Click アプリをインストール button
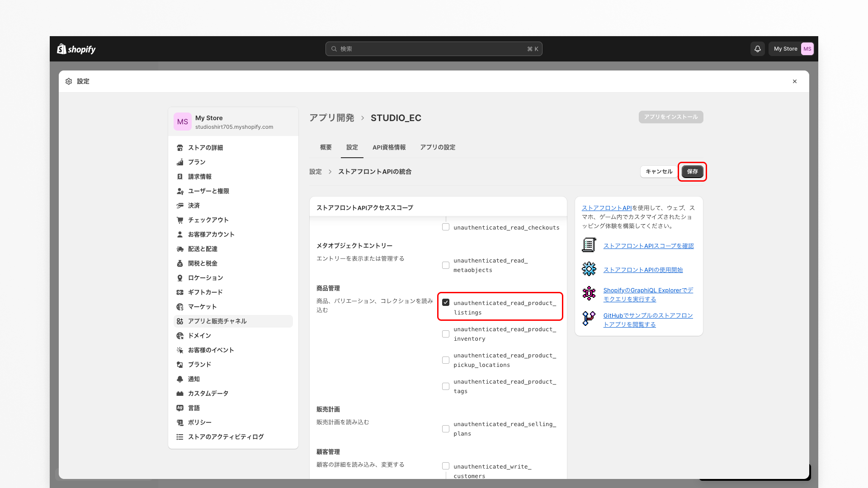This screenshot has width=868, height=488. coord(671,117)
